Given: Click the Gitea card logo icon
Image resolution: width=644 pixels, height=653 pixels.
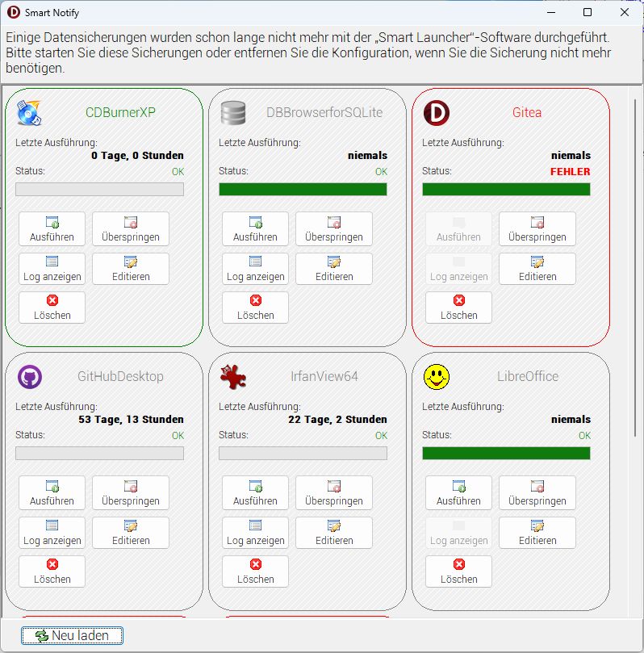Looking at the screenshot, I should click(437, 112).
